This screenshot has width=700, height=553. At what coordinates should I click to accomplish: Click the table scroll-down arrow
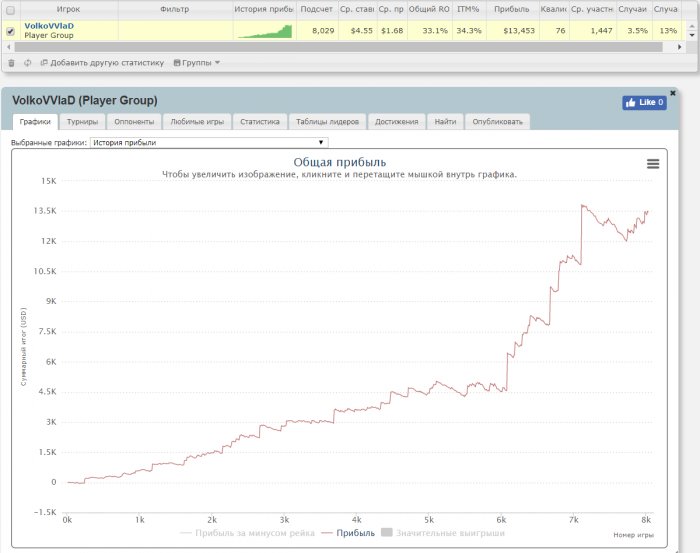692,35
